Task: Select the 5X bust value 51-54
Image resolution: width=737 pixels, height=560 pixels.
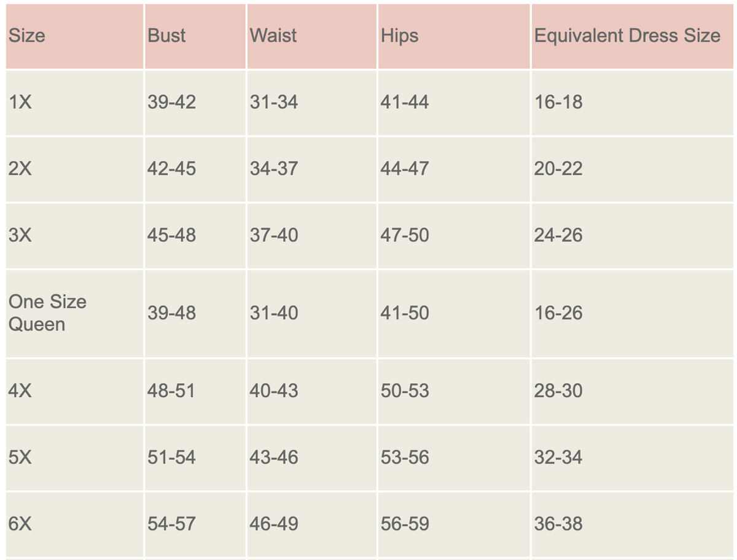Action: [171, 457]
